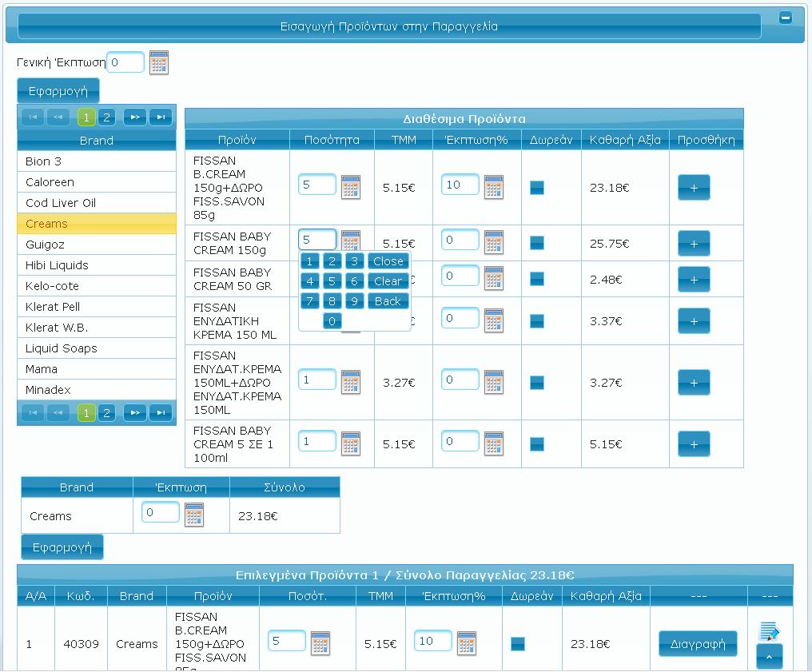The width and height of the screenshot is (812, 672).
Task: Select Bion 3 in the Brand list
Action: [97, 161]
